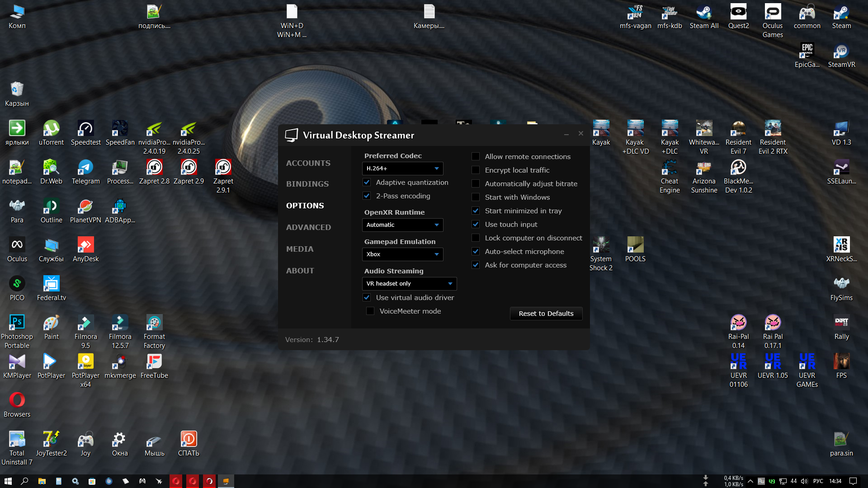Expand the OpenXR Runtime dropdown

[x=402, y=225]
